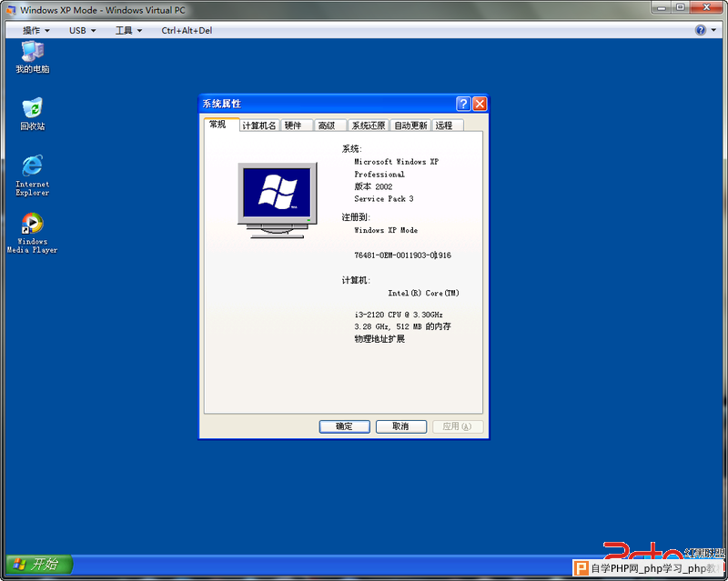Click the Professional edition text
Image resolution: width=728 pixels, height=581 pixels.
point(379,175)
